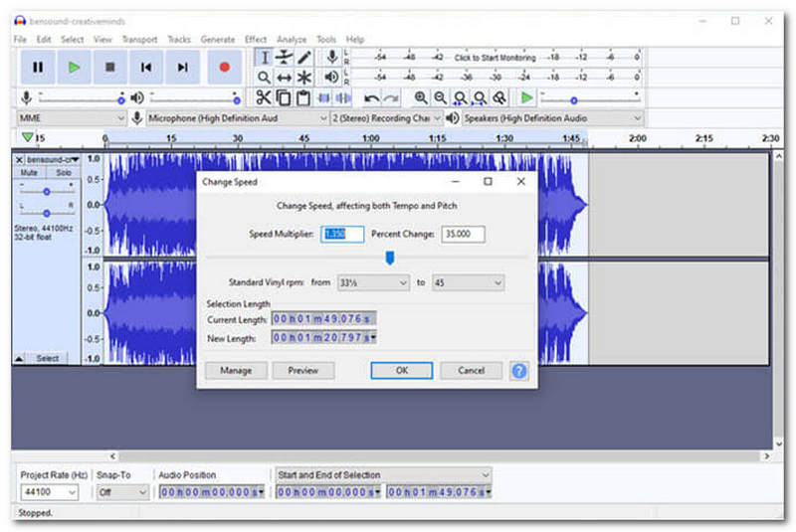Start recording with the red Record button
Screen dimensions: 796x532
tap(225, 67)
